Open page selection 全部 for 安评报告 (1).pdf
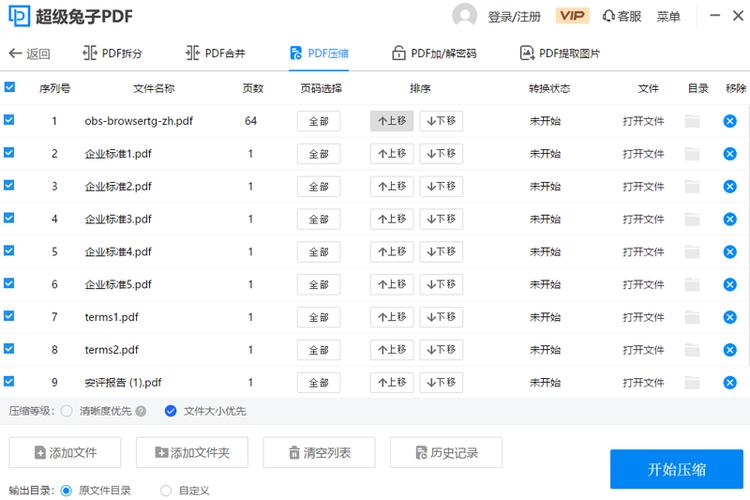Viewport: 750px width, 500px height. pyautogui.click(x=319, y=382)
